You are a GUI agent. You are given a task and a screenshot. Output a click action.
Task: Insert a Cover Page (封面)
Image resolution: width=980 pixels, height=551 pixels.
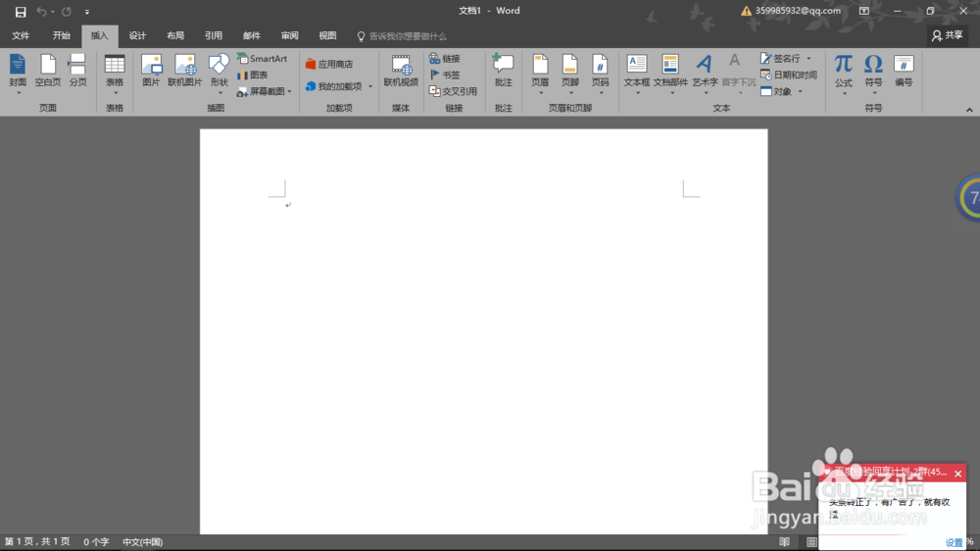pos(18,74)
